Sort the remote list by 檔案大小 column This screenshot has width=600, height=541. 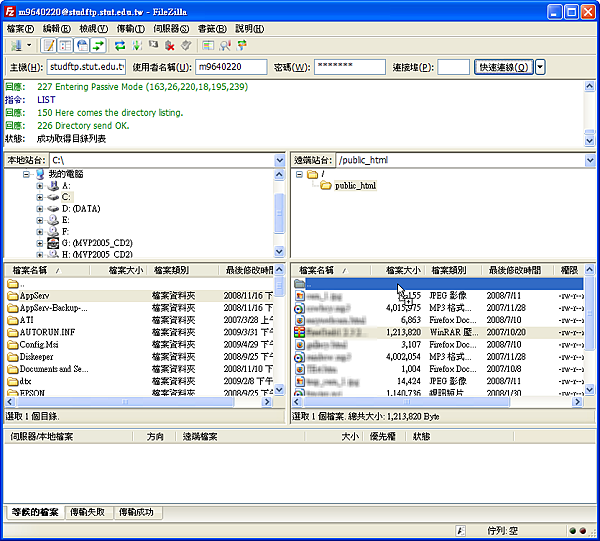pos(398,270)
